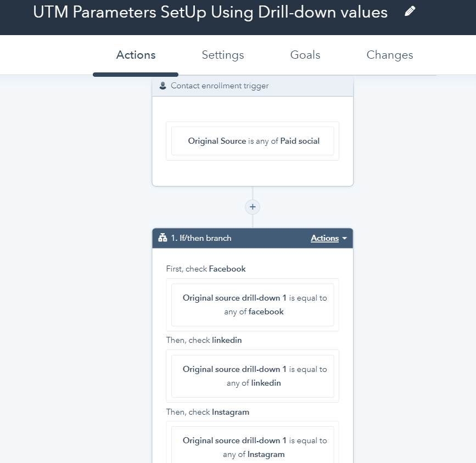The image size is (476, 463).
Task: Select the if/then branch icon
Action: 161,238
